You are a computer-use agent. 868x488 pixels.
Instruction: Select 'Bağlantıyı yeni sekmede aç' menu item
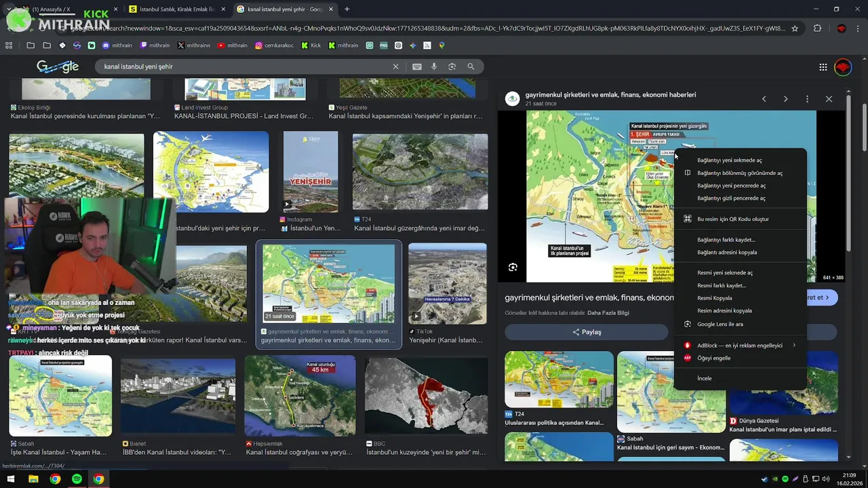[x=741, y=161]
